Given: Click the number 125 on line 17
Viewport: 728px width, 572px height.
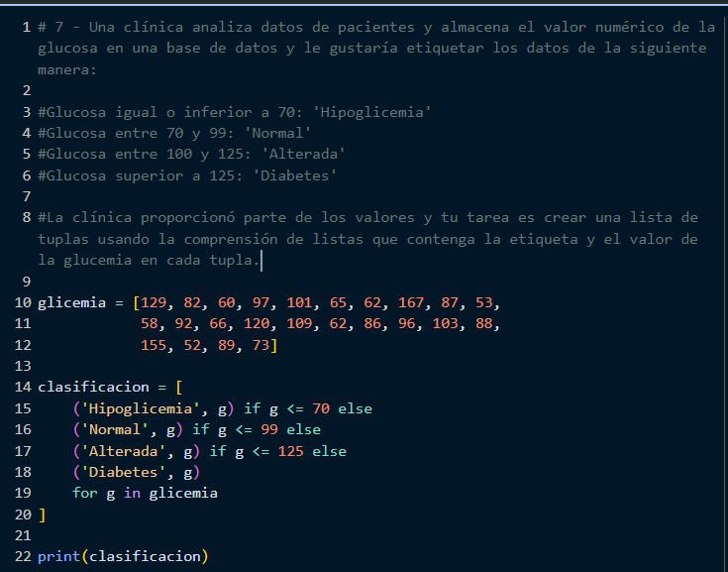Looking at the screenshot, I should tap(290, 451).
